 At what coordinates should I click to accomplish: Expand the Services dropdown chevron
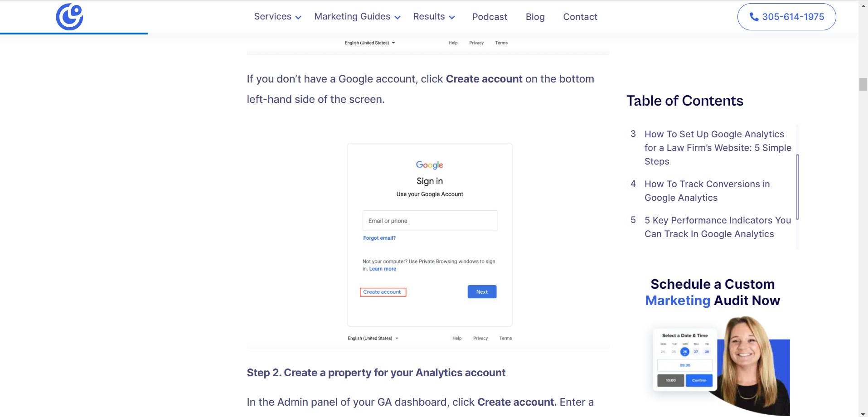click(x=298, y=18)
